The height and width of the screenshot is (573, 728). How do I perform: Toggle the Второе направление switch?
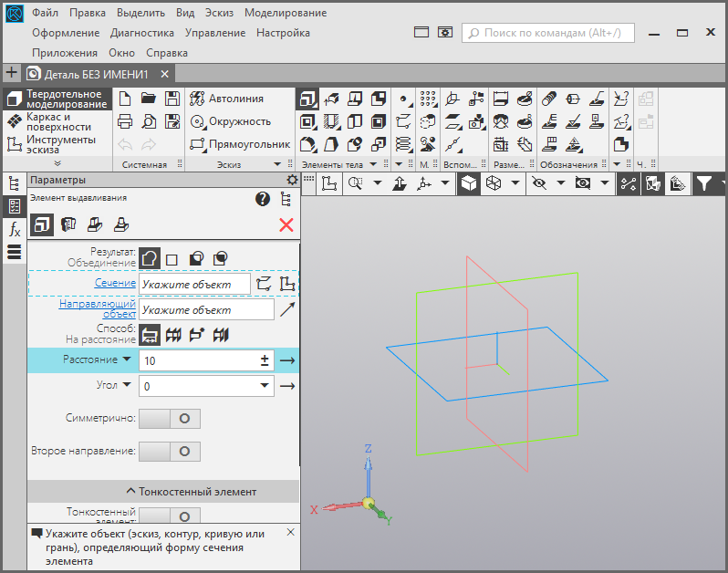pyautogui.click(x=170, y=452)
